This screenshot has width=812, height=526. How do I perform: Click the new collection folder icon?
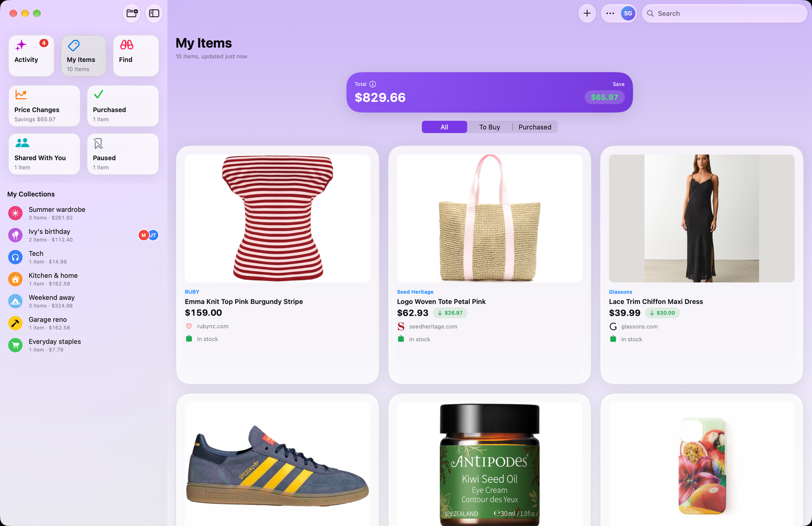click(132, 13)
